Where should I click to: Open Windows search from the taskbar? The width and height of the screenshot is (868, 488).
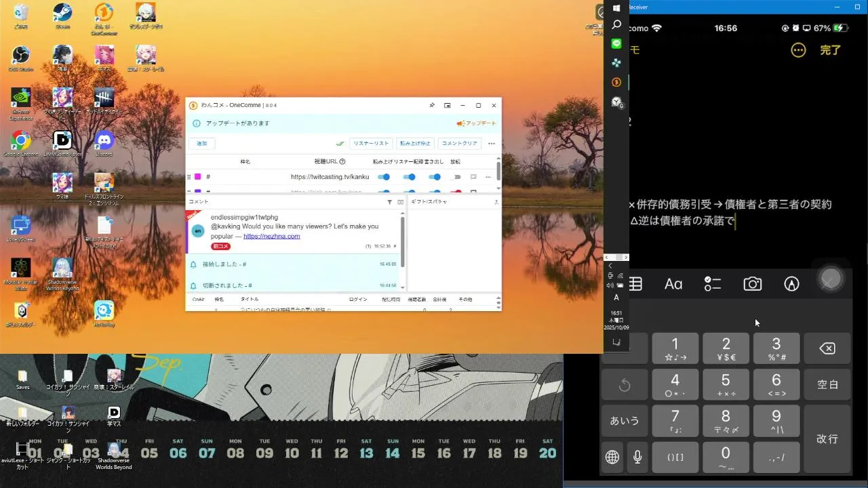[616, 24]
